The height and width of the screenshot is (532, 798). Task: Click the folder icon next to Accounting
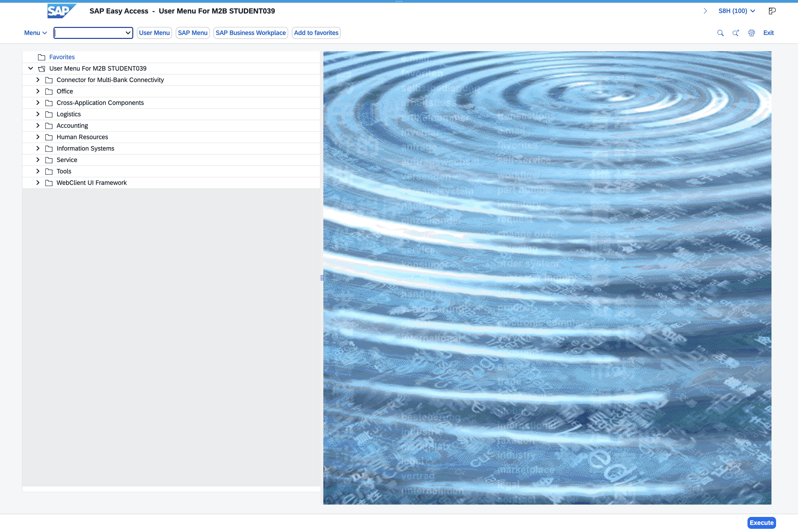[x=49, y=125]
